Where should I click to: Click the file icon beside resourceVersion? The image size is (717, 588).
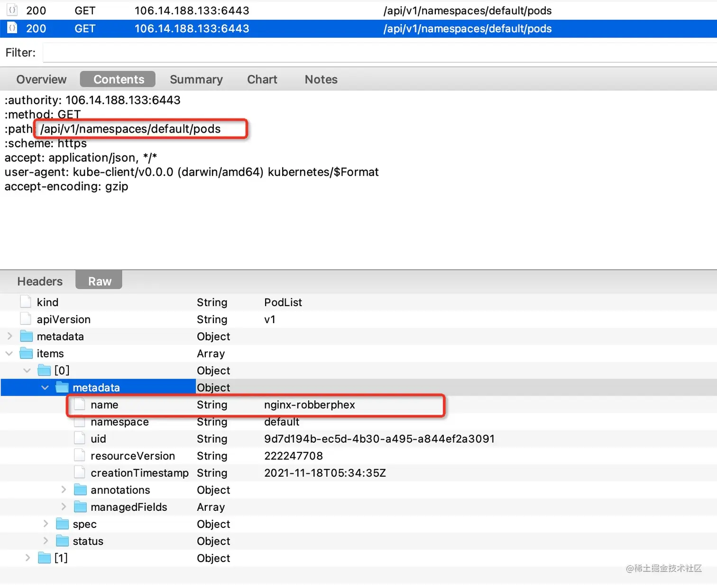[x=80, y=455]
